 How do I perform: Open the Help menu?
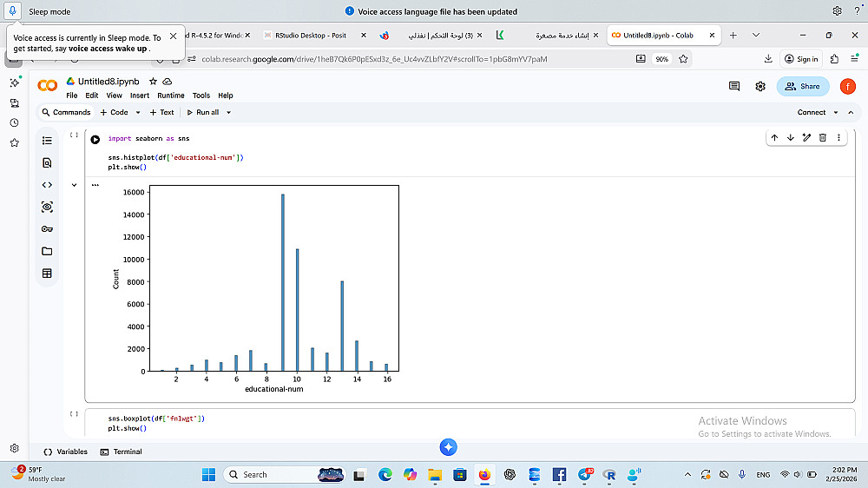click(x=226, y=96)
